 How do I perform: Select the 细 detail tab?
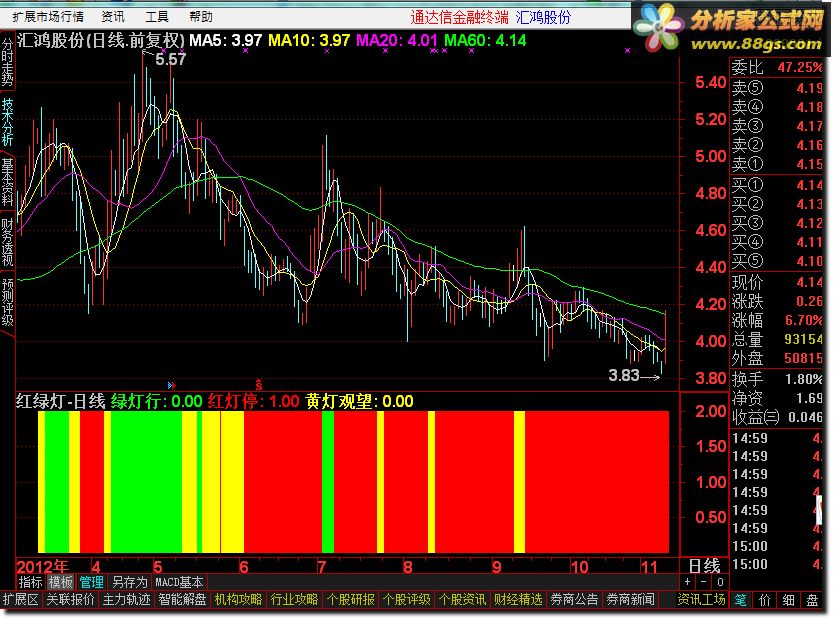[x=788, y=600]
